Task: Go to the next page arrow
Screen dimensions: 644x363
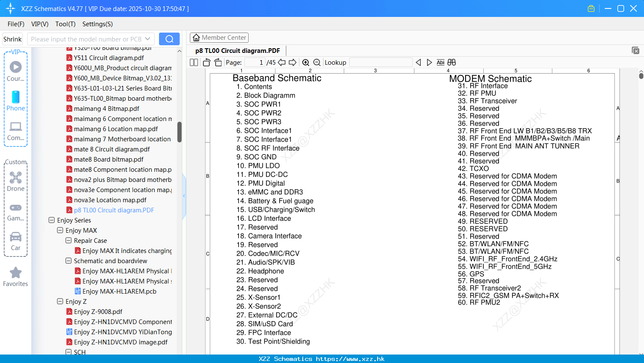Action: [x=293, y=63]
